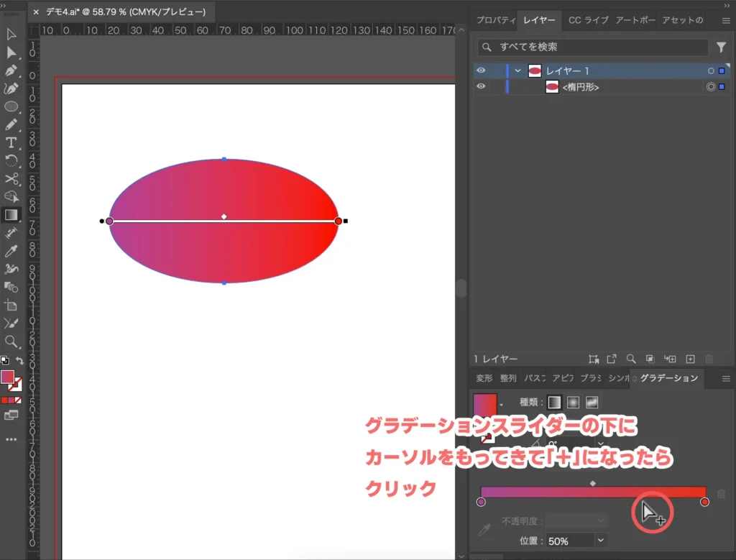The width and height of the screenshot is (736, 560).
Task: Click the target circle for 楕円形
Action: click(711, 87)
